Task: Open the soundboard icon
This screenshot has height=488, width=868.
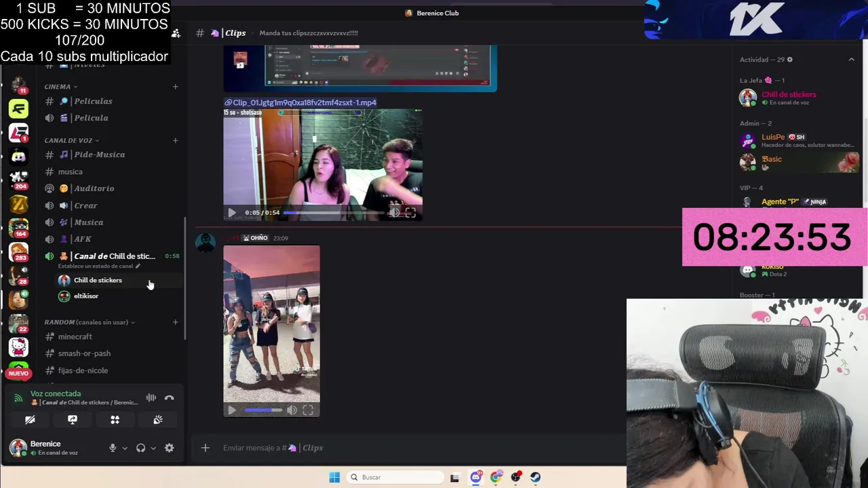Action: (158, 420)
